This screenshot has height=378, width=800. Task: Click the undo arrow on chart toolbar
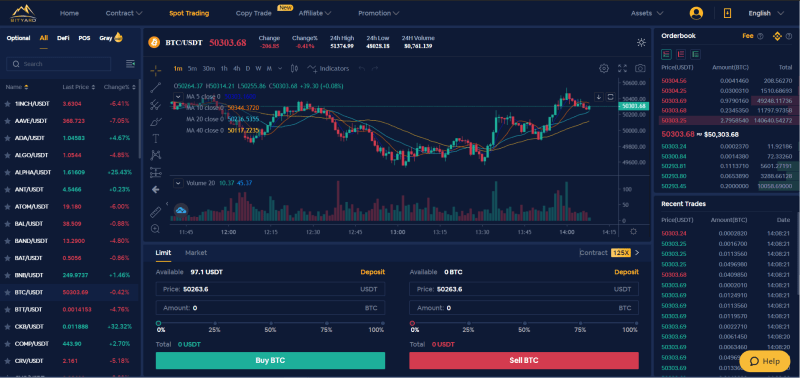tap(362, 68)
